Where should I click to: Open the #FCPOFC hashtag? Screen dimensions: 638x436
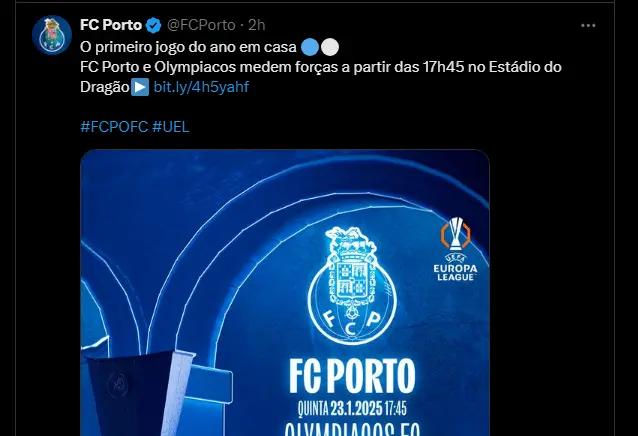tap(114, 127)
